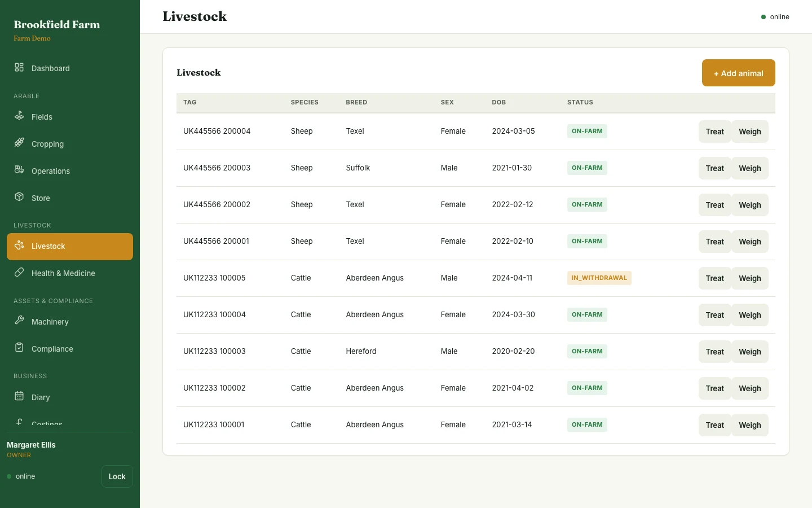Image resolution: width=812 pixels, height=508 pixels.
Task: Weigh sheep UK445566 200001
Action: (x=750, y=242)
